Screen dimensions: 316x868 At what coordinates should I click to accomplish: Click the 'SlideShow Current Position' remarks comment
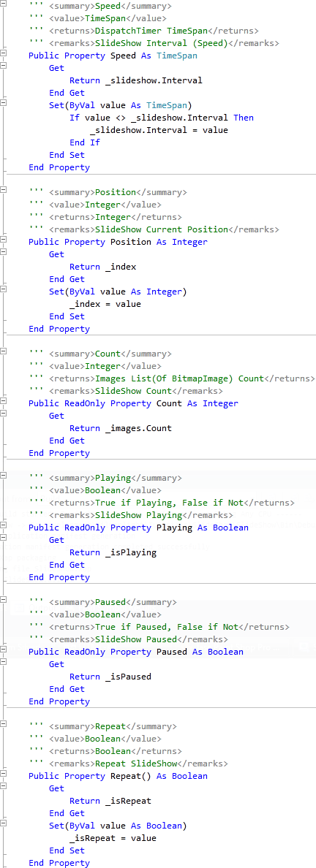[x=162, y=229]
